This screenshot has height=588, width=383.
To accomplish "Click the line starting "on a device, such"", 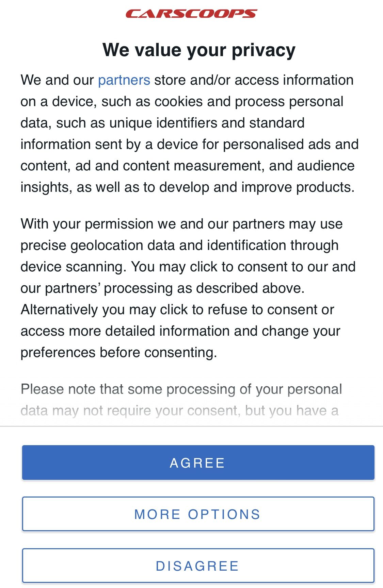I will click(x=182, y=102).
